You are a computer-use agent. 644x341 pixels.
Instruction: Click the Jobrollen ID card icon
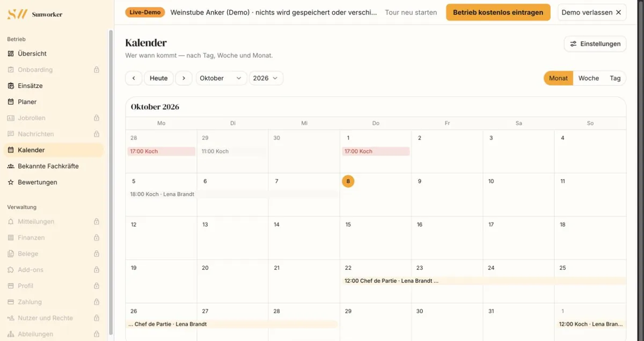[11, 118]
